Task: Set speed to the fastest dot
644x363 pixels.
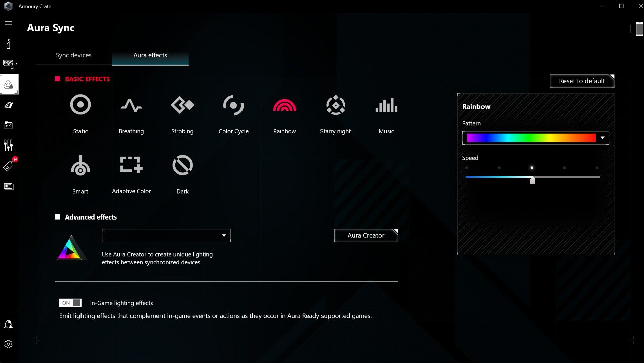Action: pyautogui.click(x=597, y=168)
